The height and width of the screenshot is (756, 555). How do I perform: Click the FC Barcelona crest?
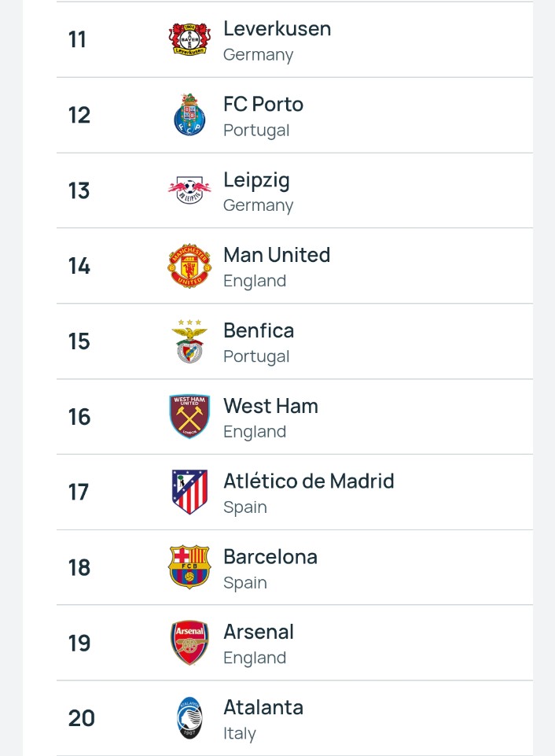click(x=189, y=567)
